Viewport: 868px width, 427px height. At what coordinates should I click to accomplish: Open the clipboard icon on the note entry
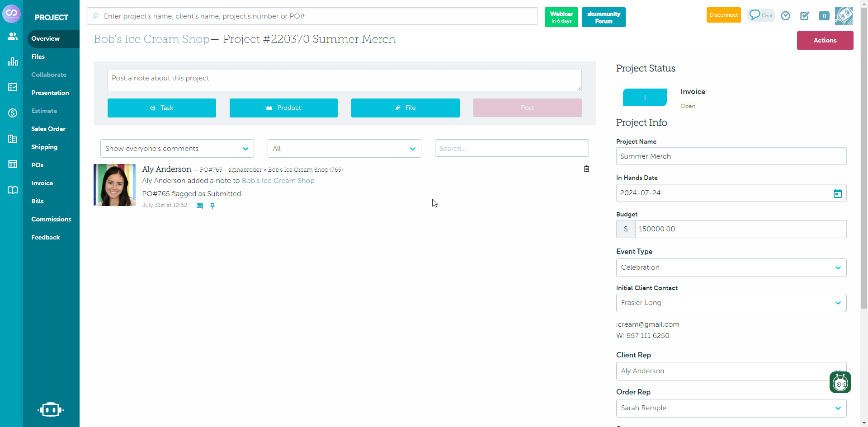click(x=586, y=169)
